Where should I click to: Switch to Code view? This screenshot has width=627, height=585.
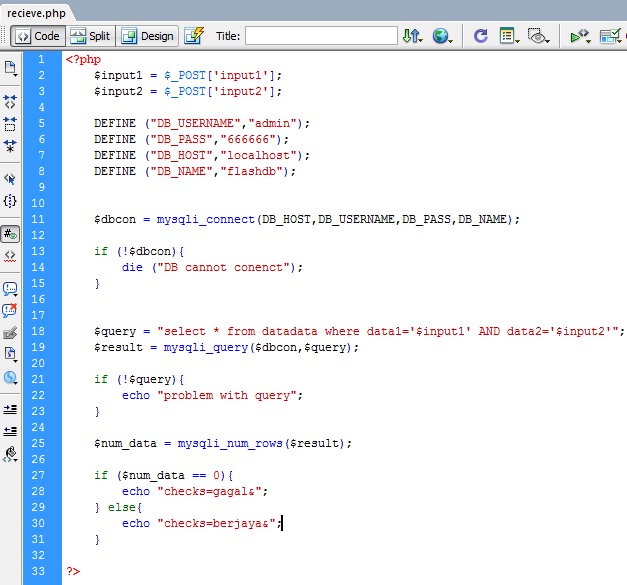point(38,36)
